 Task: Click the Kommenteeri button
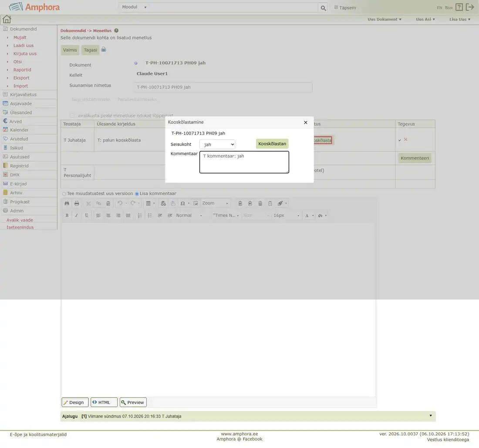pyautogui.click(x=415, y=158)
